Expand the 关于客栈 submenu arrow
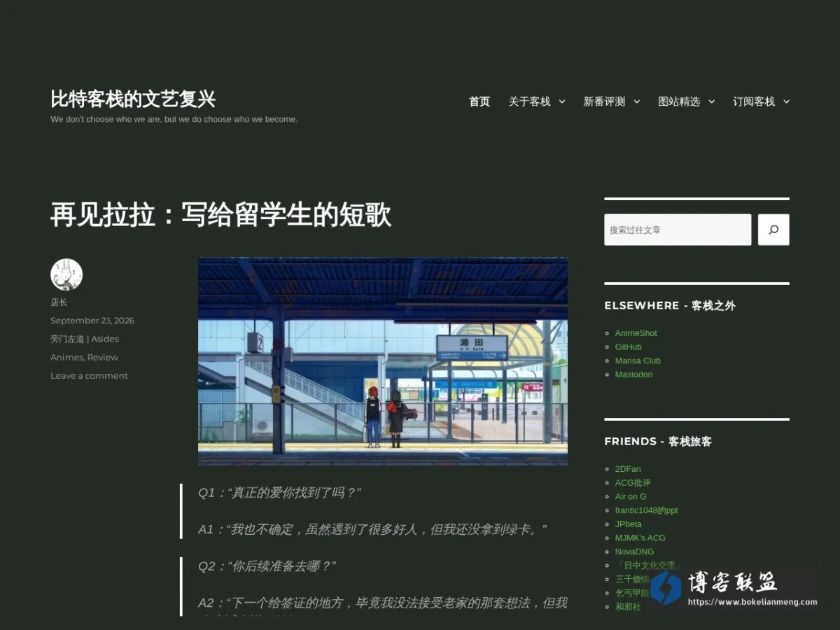 click(x=561, y=101)
